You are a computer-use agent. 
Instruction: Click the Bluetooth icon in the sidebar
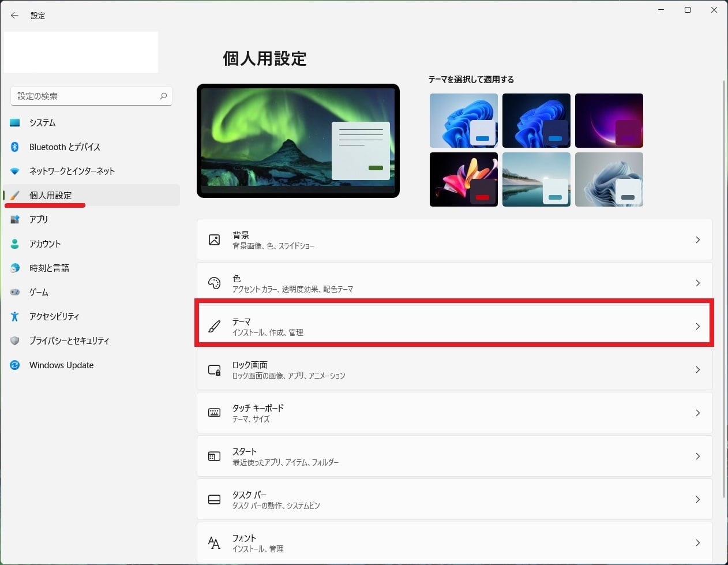(15, 147)
